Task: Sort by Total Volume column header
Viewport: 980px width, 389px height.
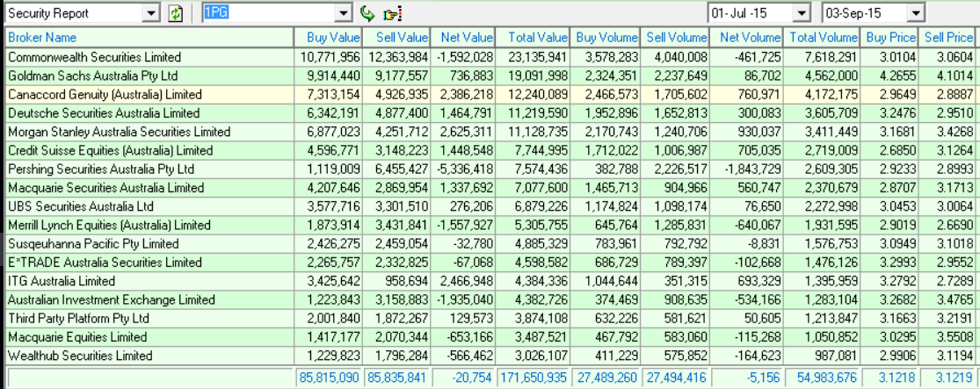Action: 821,38
